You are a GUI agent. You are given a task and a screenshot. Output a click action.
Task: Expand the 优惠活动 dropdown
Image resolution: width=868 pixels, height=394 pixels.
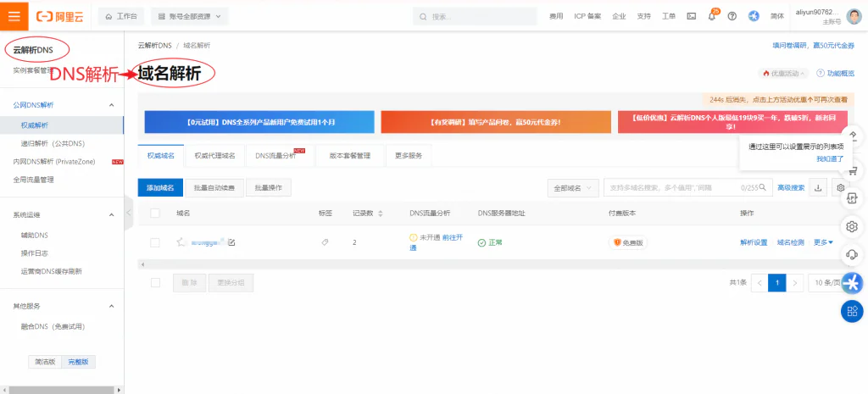point(784,73)
